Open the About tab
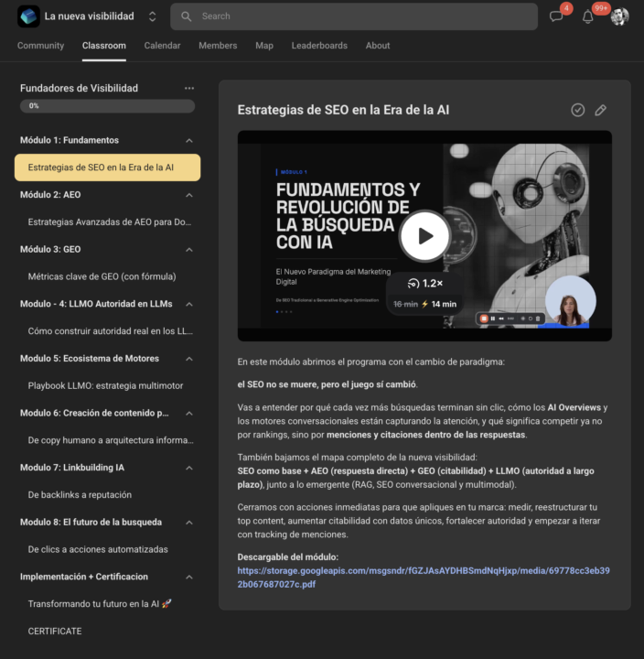 [378, 46]
